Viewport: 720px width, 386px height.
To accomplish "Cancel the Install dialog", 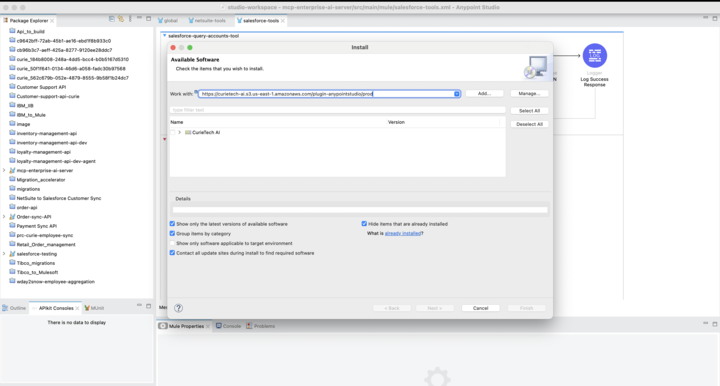I will [480, 308].
